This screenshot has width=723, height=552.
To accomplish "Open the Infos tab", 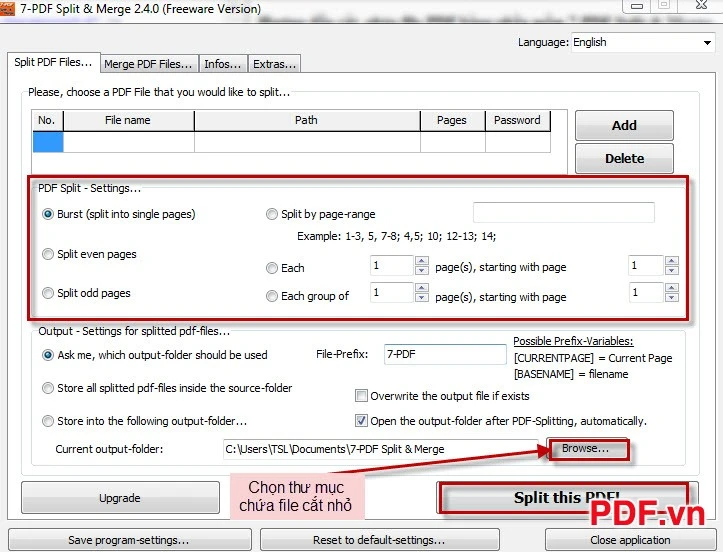I will (x=223, y=64).
